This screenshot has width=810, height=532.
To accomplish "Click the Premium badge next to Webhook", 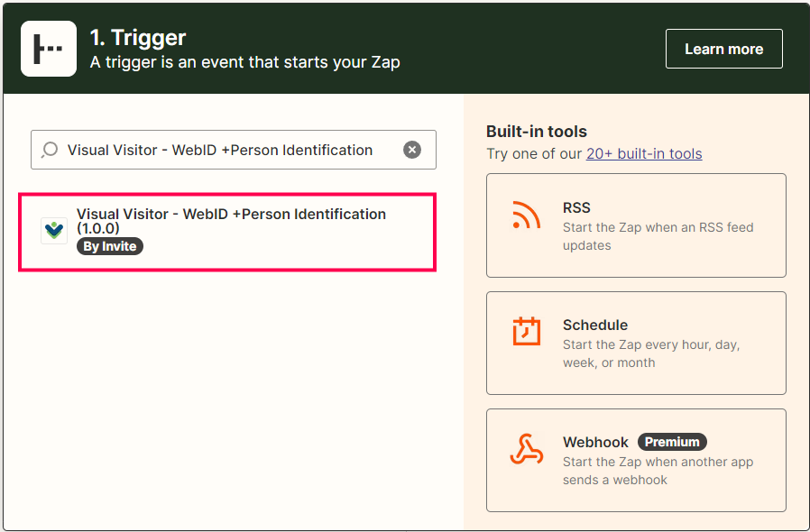I will (x=672, y=442).
